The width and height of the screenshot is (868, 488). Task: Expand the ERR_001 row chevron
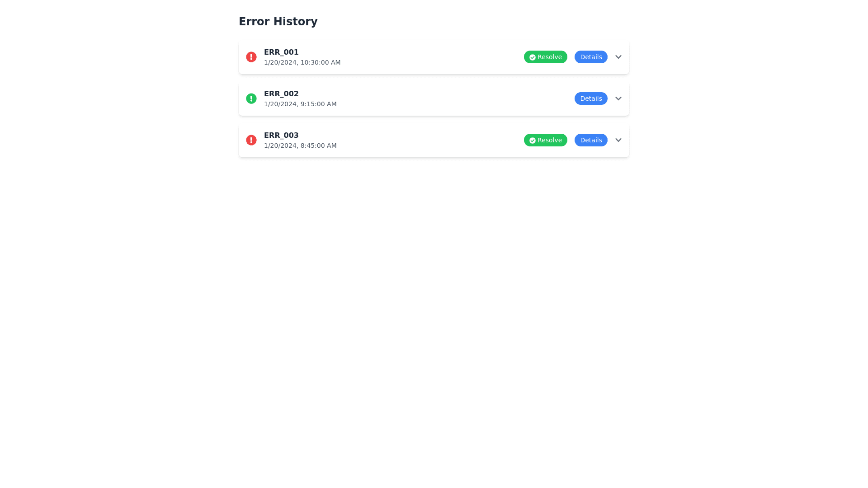click(x=618, y=57)
